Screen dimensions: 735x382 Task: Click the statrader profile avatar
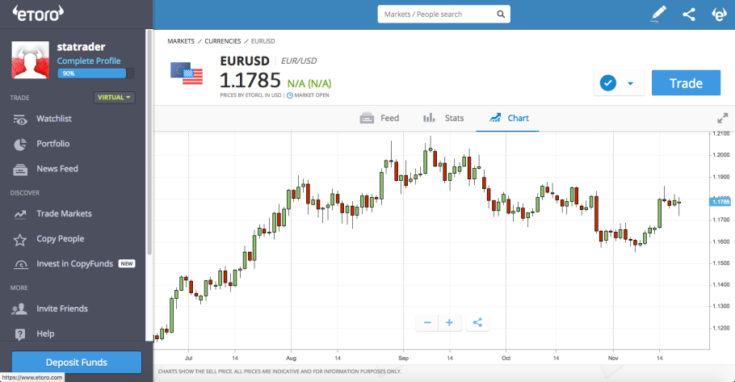30,60
